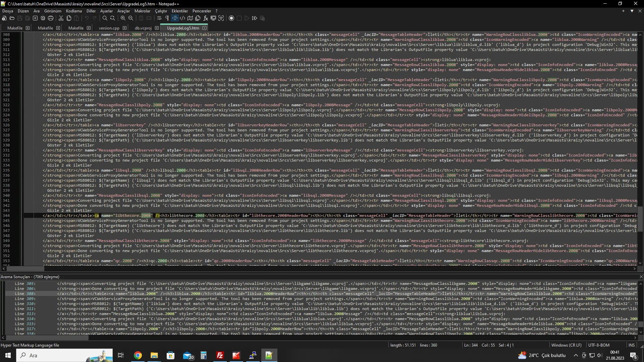
Task: Click the plus button beside the top-right dropdown arrow
Action: pyautogui.click(x=623, y=11)
